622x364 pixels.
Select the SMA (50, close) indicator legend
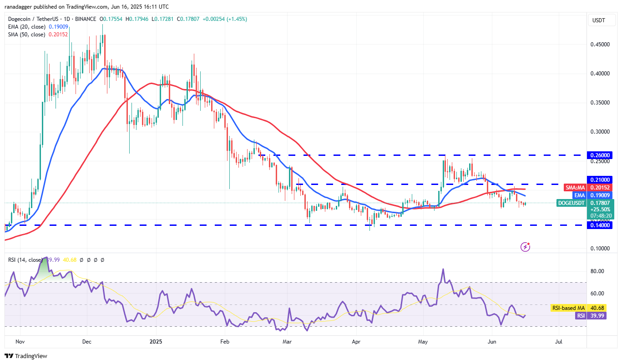coord(27,35)
